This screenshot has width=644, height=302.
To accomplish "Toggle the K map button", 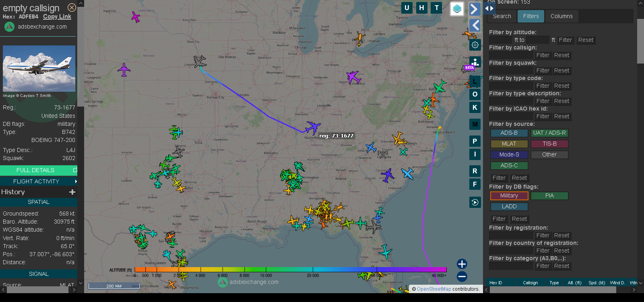I will tap(475, 107).
